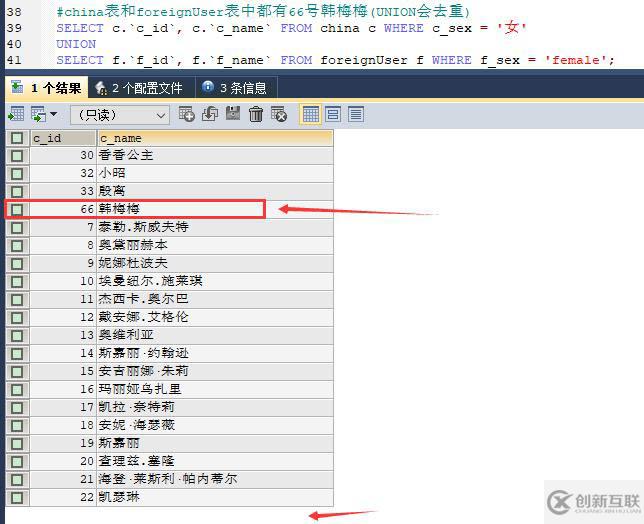This screenshot has width=644, height=524.
Task: Select the cell '奥黛丽赫本'
Action: click(x=215, y=245)
